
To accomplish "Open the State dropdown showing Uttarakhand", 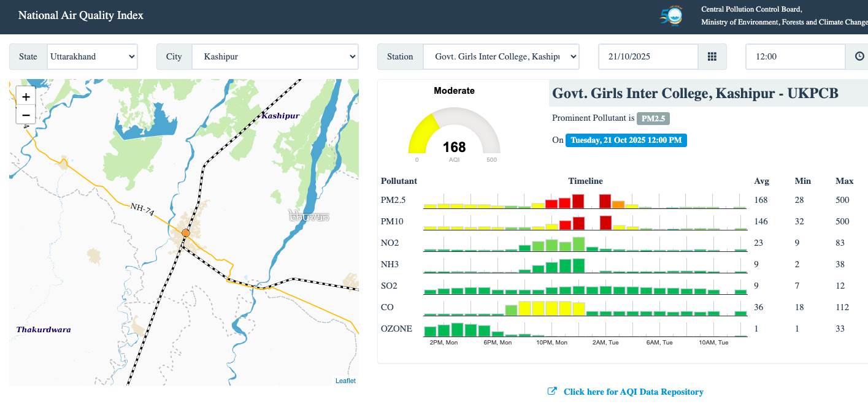I will click(92, 56).
